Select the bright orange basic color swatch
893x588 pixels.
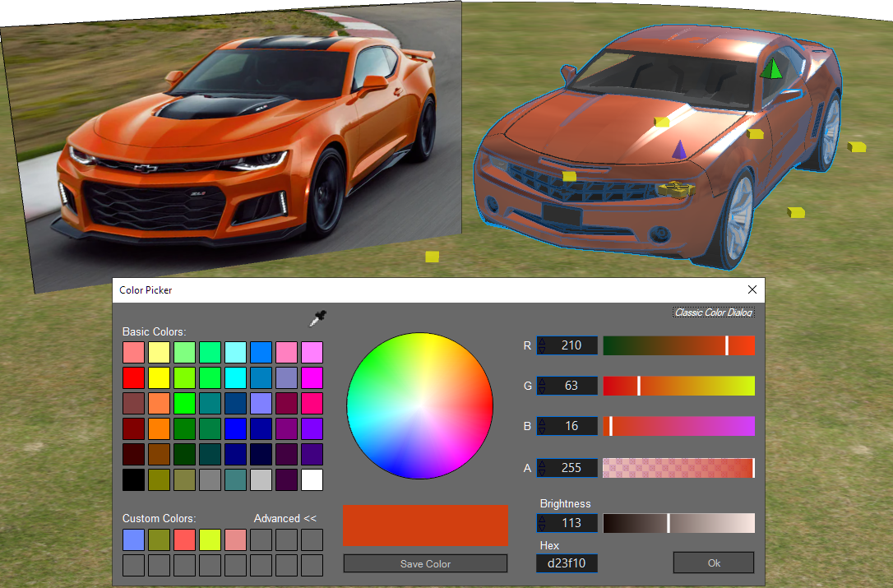(x=159, y=428)
